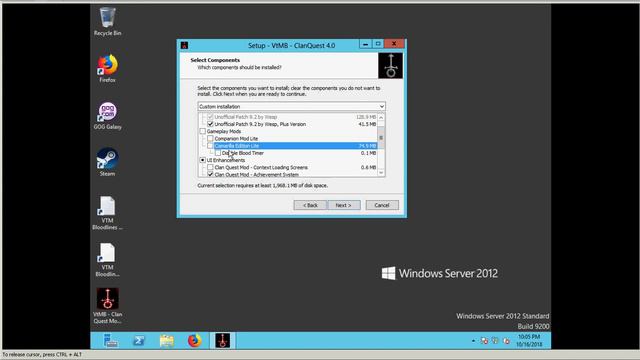Open the taskbar clock and date
The width and height of the screenshot is (640, 360).
529,340
